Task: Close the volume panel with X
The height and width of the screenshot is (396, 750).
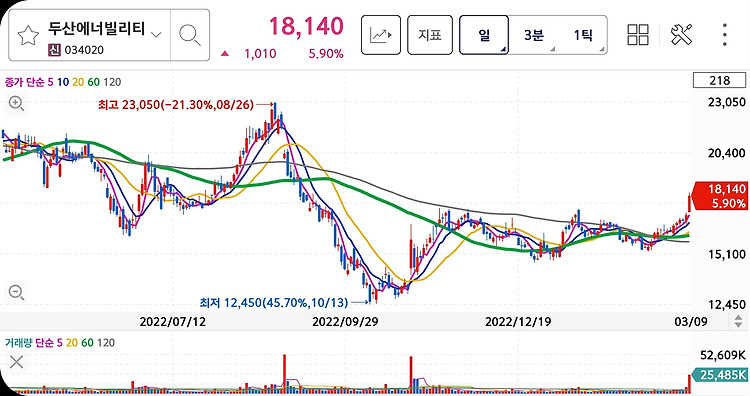Action: (x=16, y=362)
